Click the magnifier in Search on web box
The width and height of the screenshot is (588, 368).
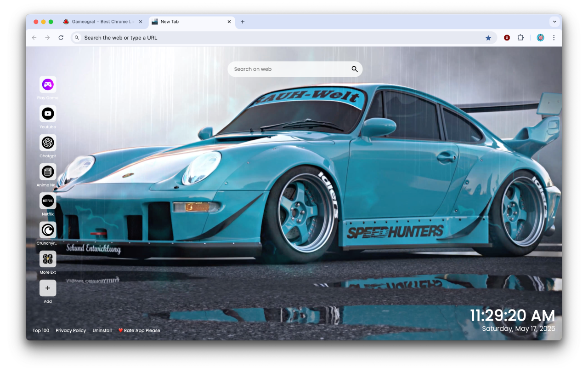click(x=355, y=69)
